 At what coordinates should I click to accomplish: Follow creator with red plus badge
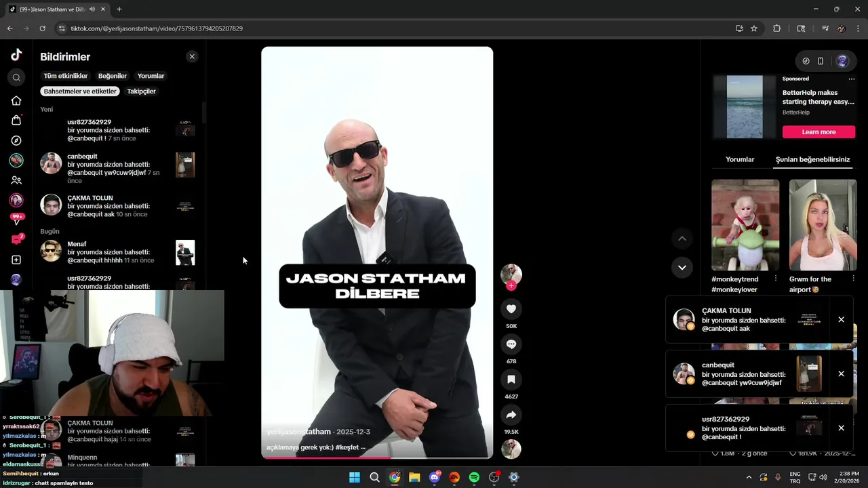[511, 285]
